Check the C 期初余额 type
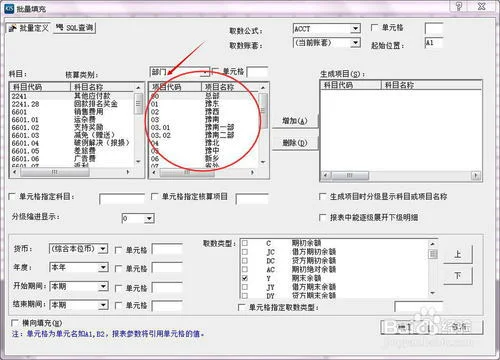This screenshot has width=500, height=360. click(245, 243)
